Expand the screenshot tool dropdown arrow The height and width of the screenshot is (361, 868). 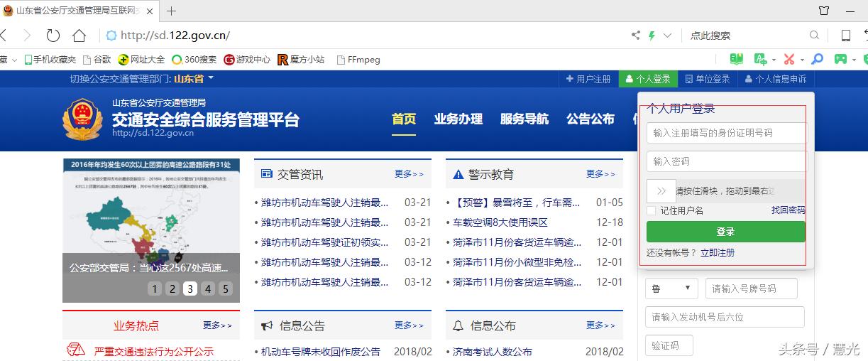pos(802,60)
